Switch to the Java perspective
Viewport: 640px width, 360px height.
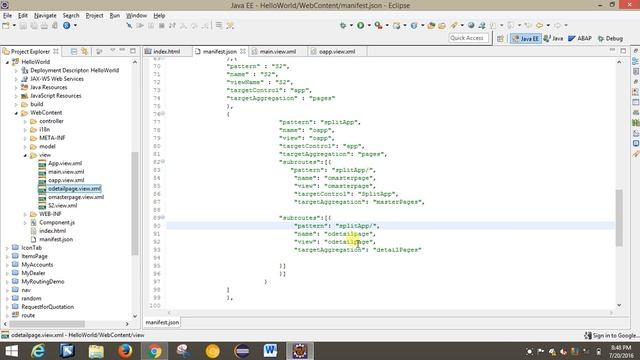tap(553, 38)
